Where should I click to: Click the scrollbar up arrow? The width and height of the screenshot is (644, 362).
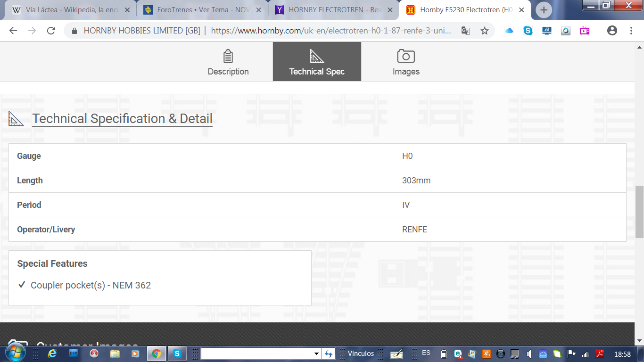pos(640,47)
